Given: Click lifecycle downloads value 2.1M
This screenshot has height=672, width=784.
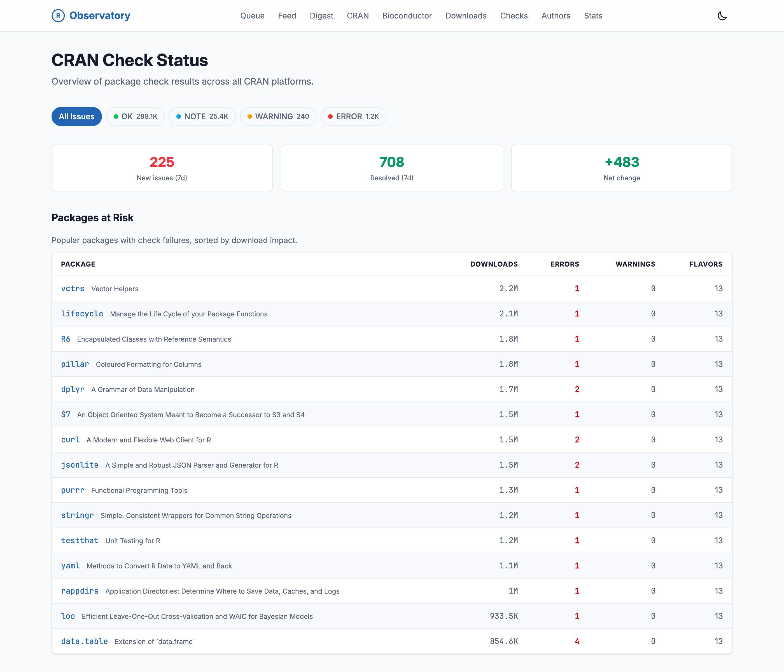Looking at the screenshot, I should [508, 314].
